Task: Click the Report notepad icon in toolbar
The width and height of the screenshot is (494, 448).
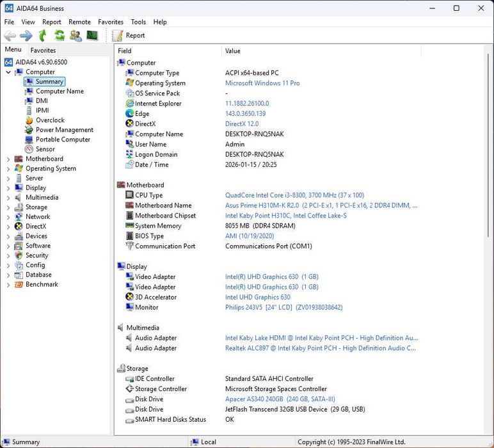Action: [x=117, y=36]
